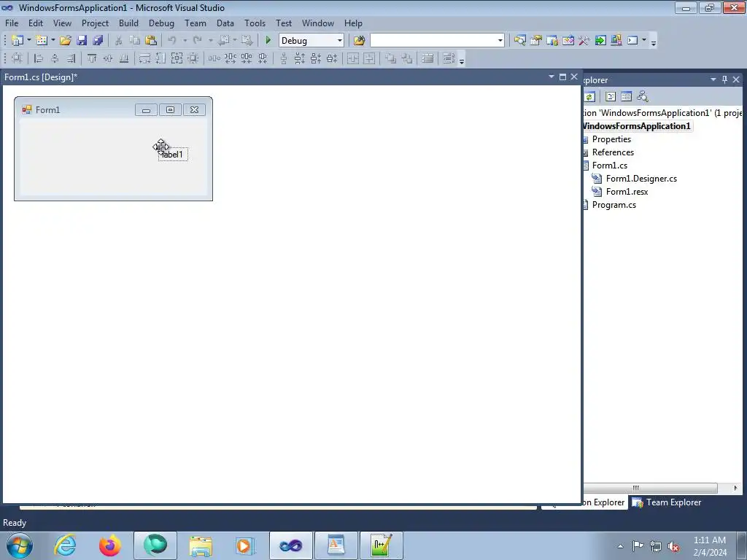Toggle Solution Explorer auto-hide pin

click(x=724, y=79)
